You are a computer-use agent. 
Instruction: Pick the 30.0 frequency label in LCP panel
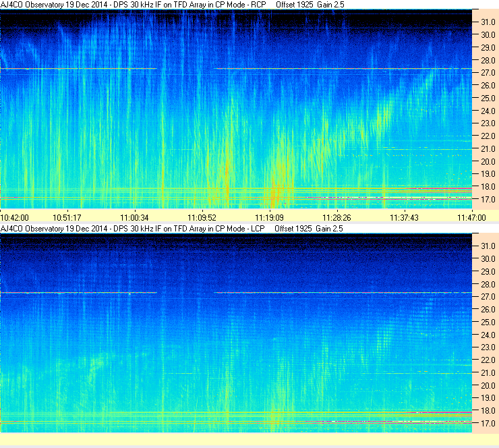click(488, 259)
